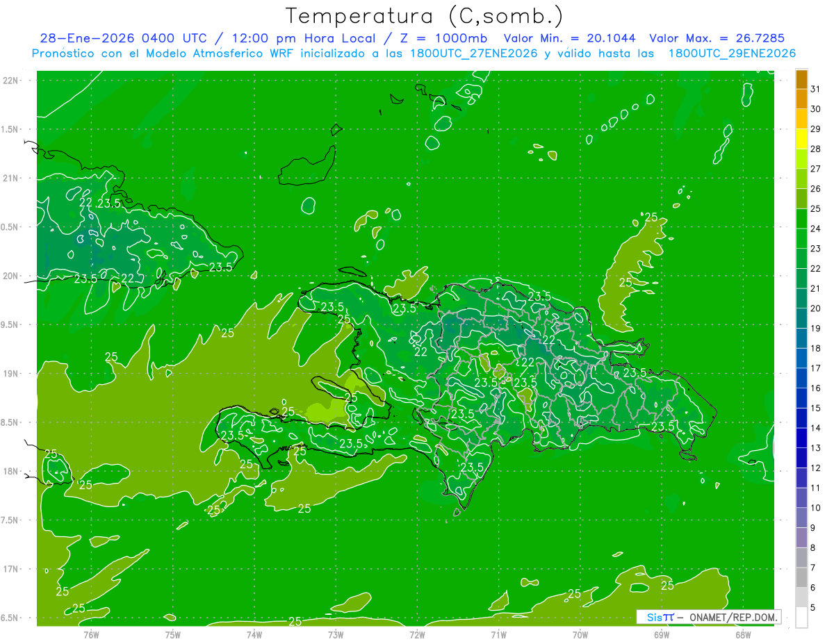Viewport: 834px width, 644px height.
Task: Click the 28 value on the color scale
Action: pos(816,149)
